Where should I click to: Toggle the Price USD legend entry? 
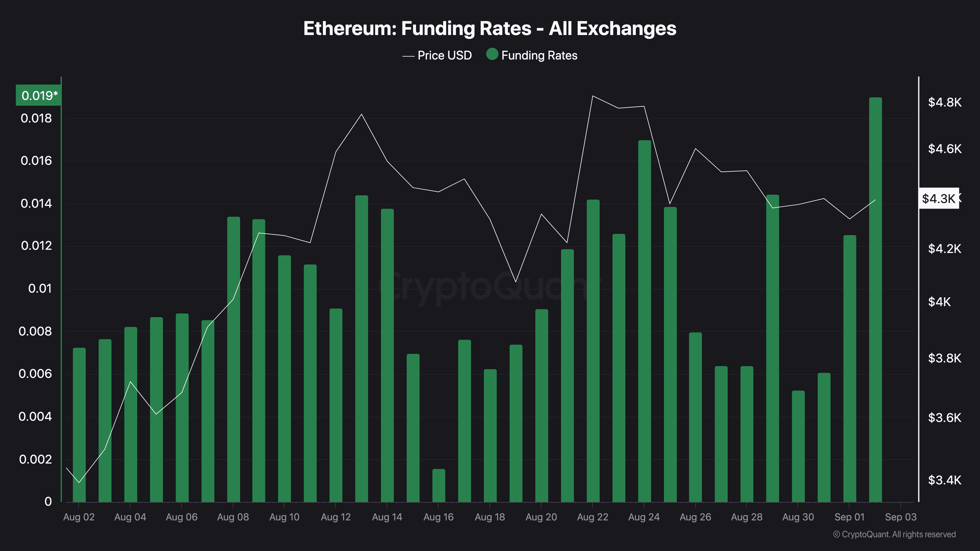pyautogui.click(x=437, y=56)
